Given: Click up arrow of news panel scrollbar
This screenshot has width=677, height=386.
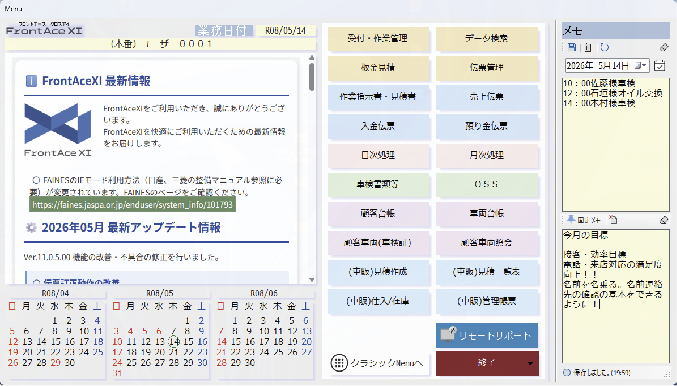Looking at the screenshot, I should coord(312,57).
